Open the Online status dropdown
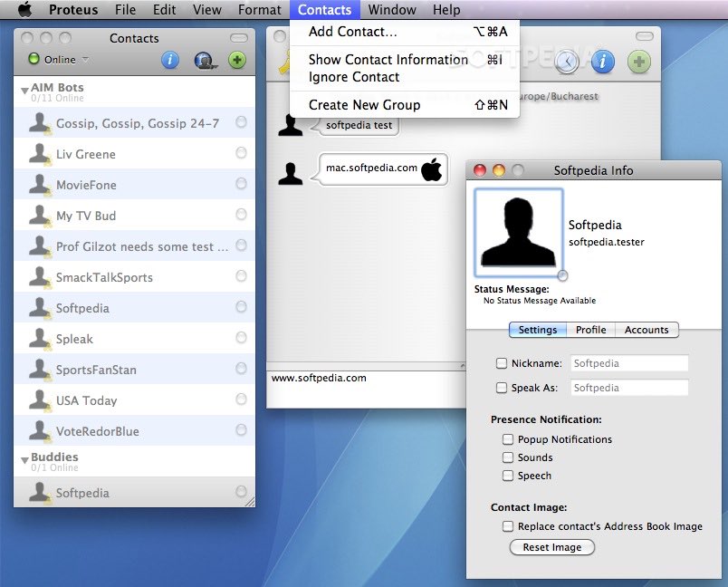The width and height of the screenshot is (728, 587). point(59,60)
